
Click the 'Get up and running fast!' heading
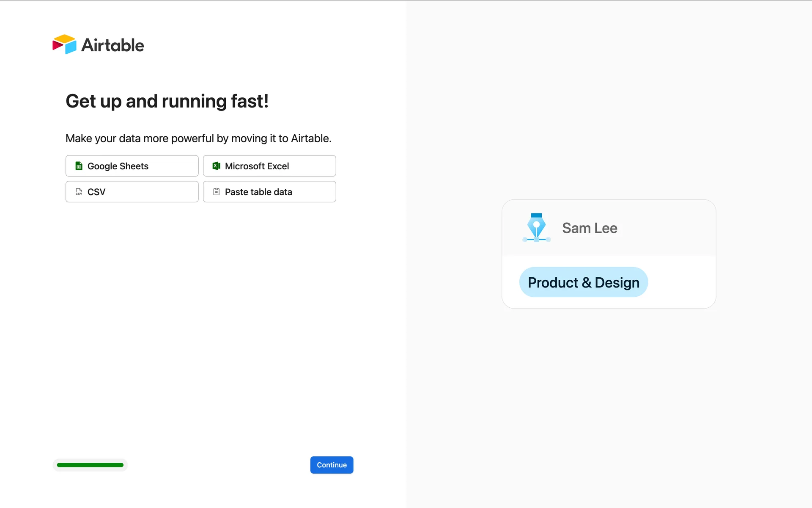point(167,101)
